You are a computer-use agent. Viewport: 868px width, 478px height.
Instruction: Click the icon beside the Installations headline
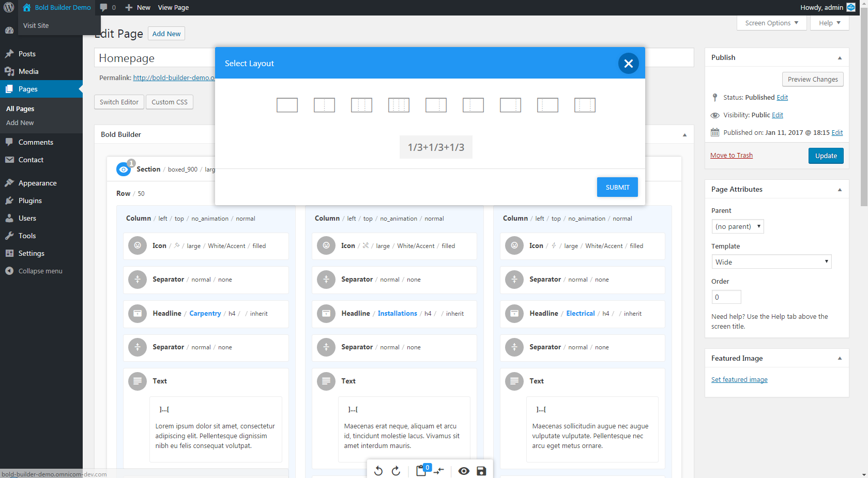tap(326, 314)
